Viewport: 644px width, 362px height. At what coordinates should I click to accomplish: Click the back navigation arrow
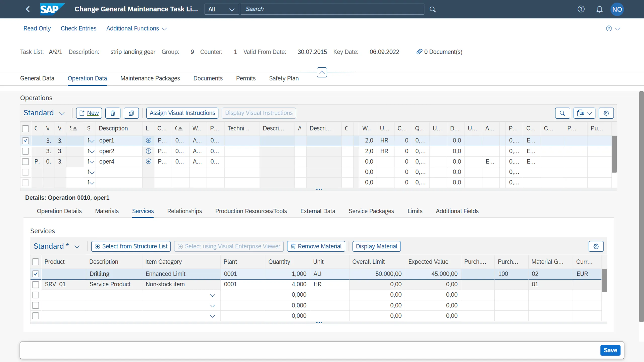click(28, 9)
